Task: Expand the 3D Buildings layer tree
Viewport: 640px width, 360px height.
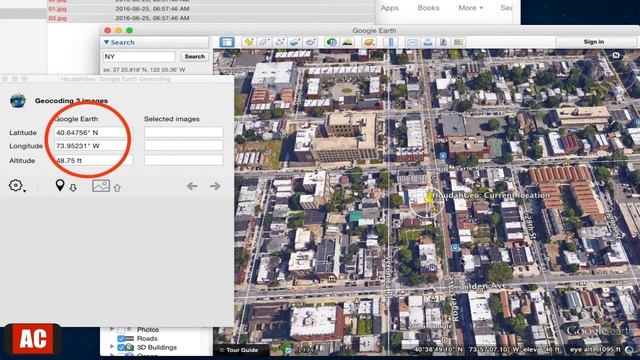Action: click(x=112, y=347)
